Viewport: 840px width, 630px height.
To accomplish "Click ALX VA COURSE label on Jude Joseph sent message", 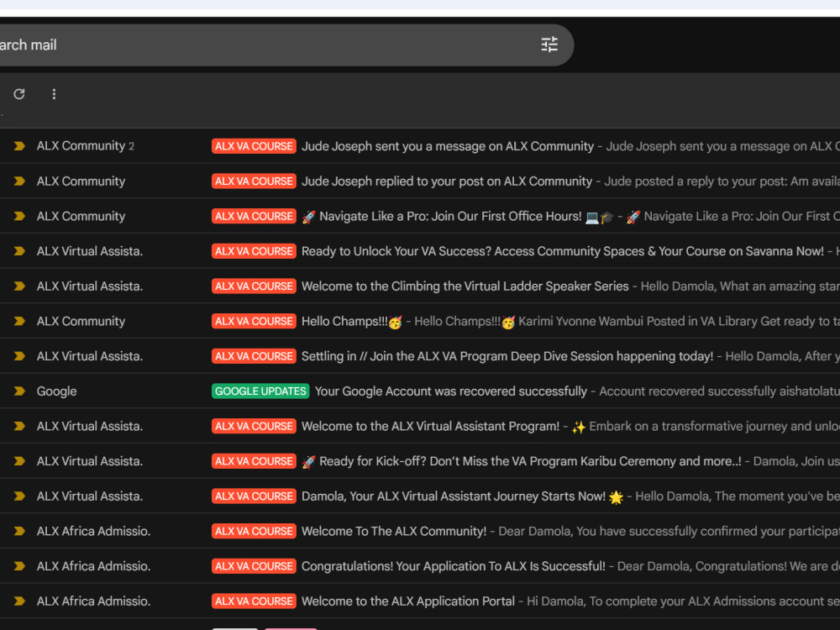I will click(254, 146).
